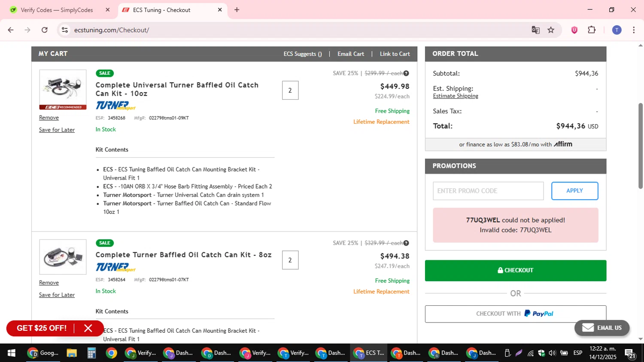644x362 pixels.
Task: Open the Goog... Chrome taskbar window
Action: tap(43, 353)
